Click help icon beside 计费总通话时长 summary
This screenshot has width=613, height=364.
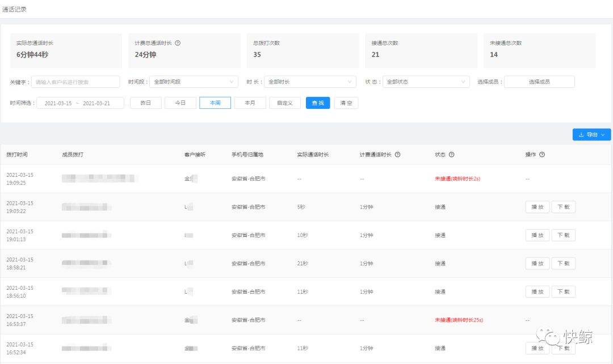pos(178,43)
